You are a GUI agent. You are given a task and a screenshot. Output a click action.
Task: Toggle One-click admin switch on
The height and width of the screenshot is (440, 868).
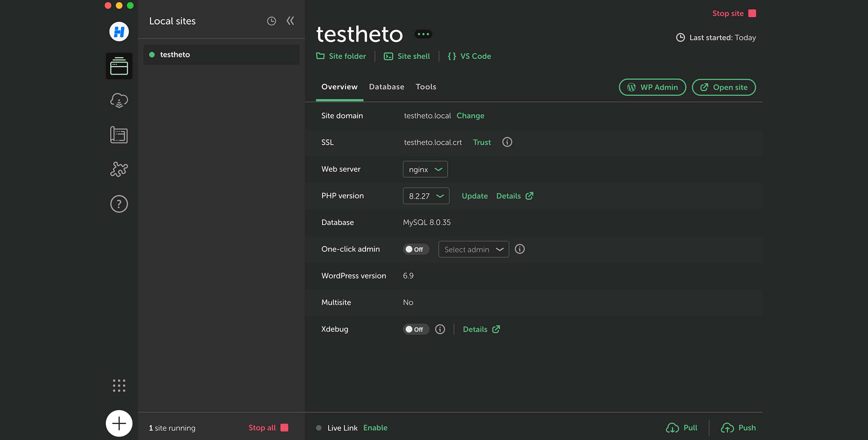point(415,249)
